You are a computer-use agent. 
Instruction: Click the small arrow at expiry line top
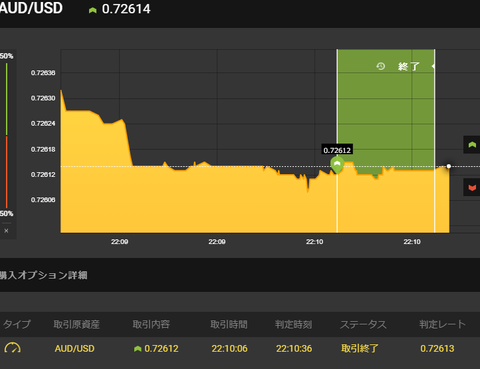pos(433,66)
